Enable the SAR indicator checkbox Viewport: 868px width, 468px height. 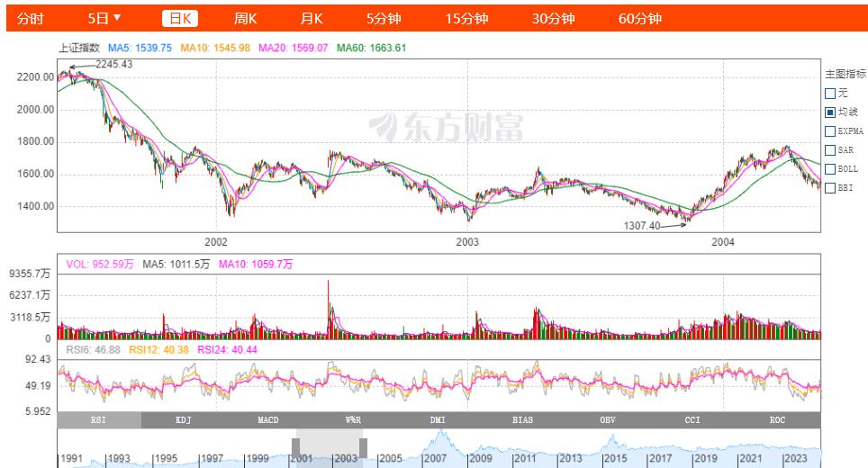click(830, 150)
